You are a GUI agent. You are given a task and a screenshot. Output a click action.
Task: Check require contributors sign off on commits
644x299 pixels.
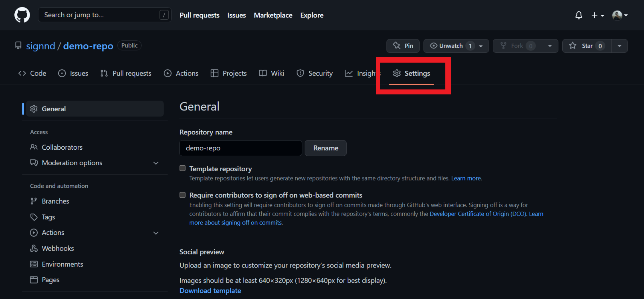pos(182,195)
